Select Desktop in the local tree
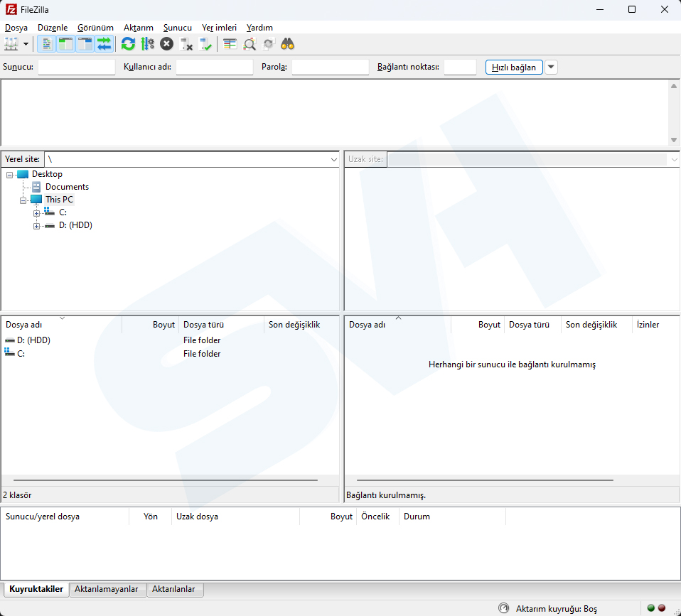 (47, 174)
